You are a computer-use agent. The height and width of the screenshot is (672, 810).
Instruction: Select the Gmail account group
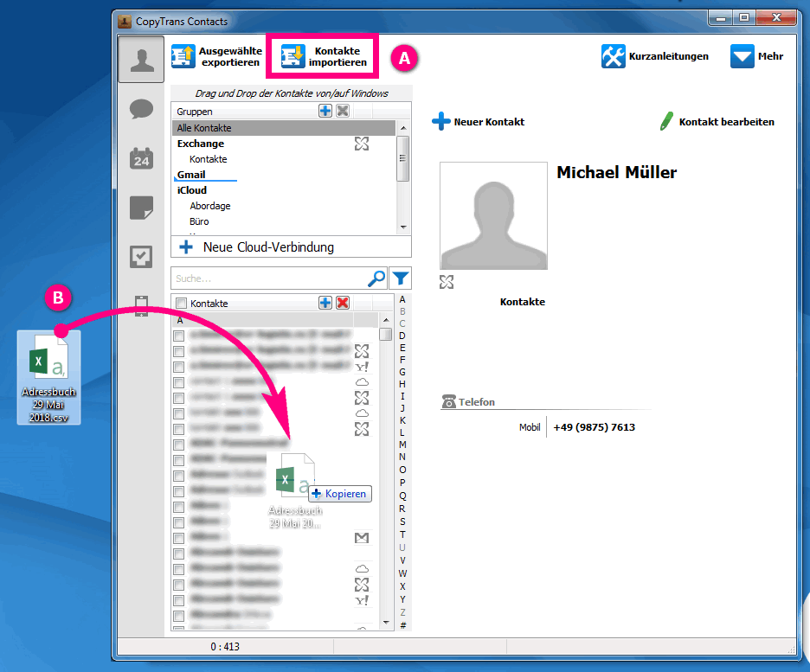191,175
